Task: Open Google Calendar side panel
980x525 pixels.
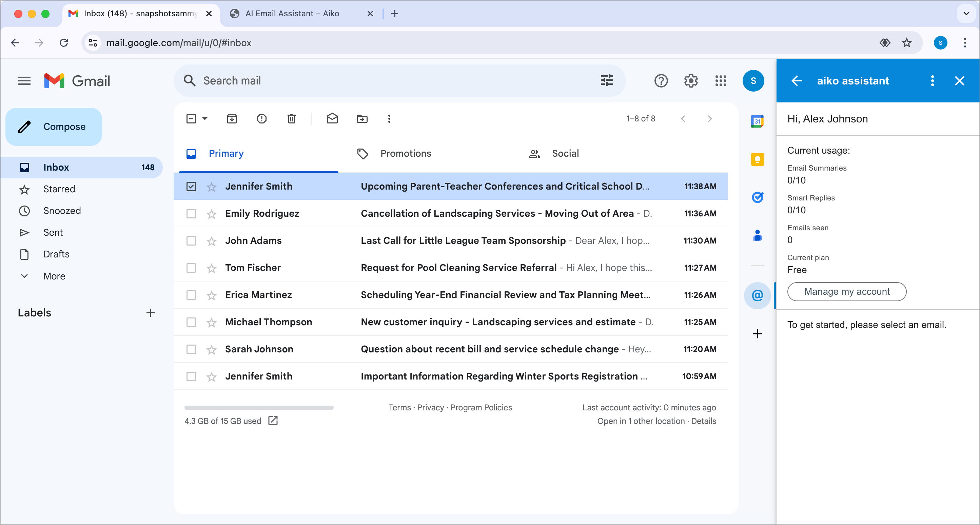Action: pos(757,121)
